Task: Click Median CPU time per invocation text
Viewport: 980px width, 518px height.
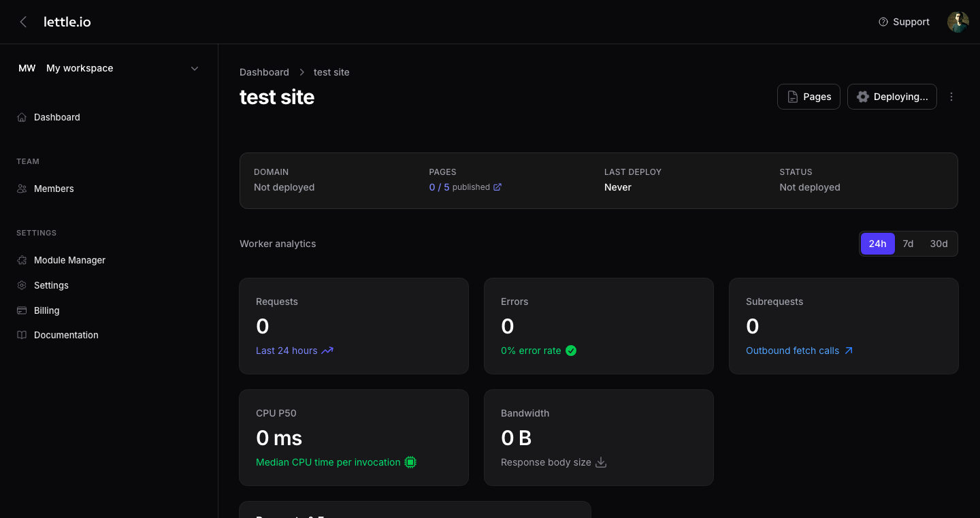Action: point(328,462)
